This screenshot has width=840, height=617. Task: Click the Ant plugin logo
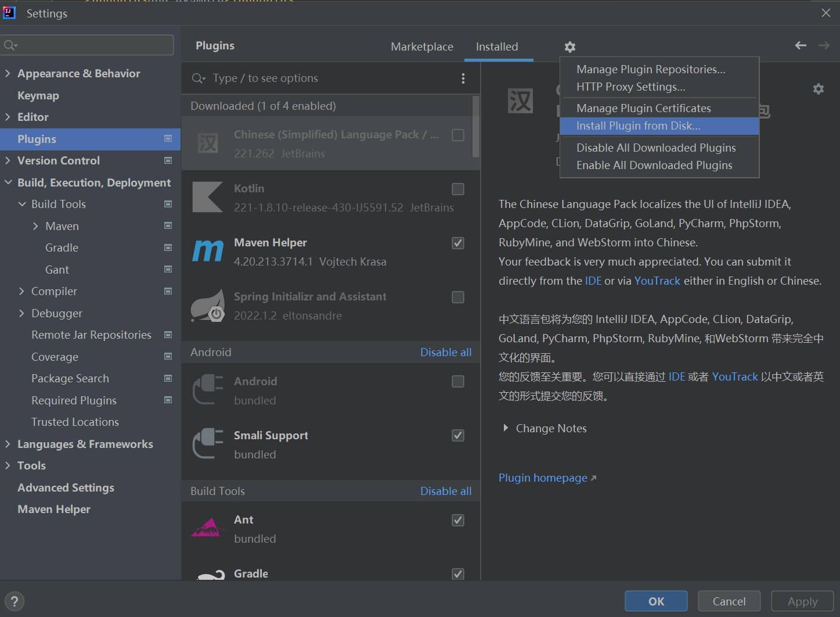tap(208, 528)
